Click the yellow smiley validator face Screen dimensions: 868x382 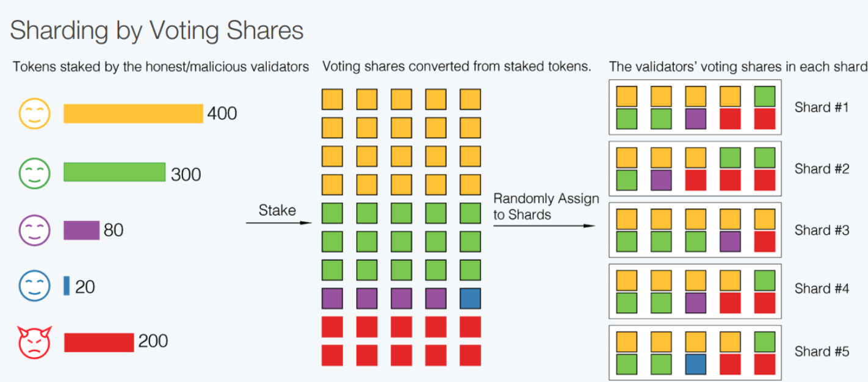click(35, 114)
